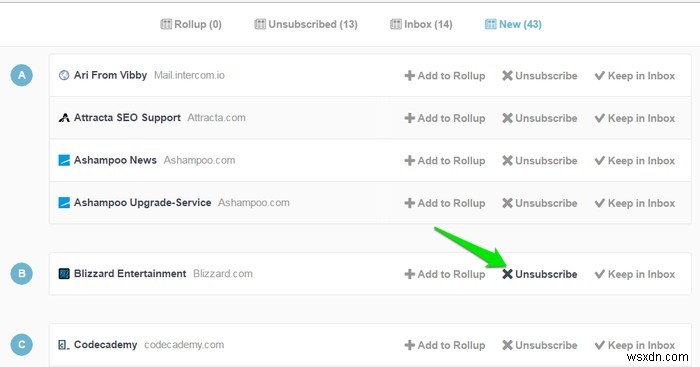Click the Ashampoo News logo icon

click(64, 160)
